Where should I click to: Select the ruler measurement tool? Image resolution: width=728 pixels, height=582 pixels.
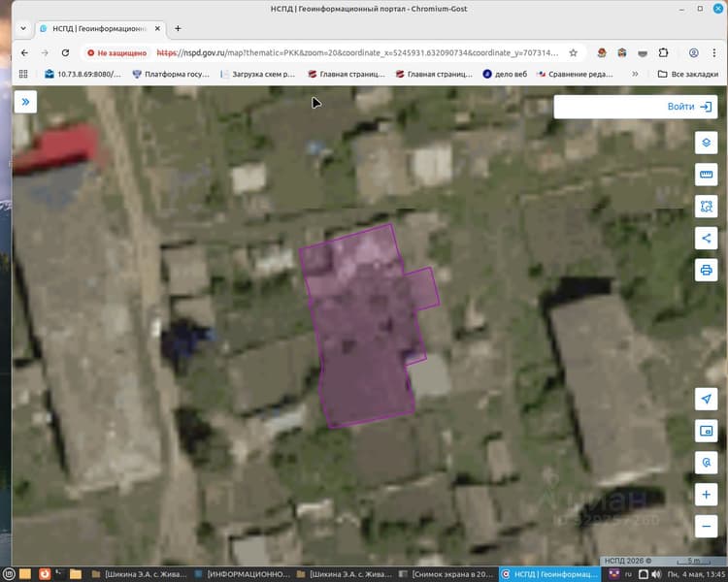point(706,175)
